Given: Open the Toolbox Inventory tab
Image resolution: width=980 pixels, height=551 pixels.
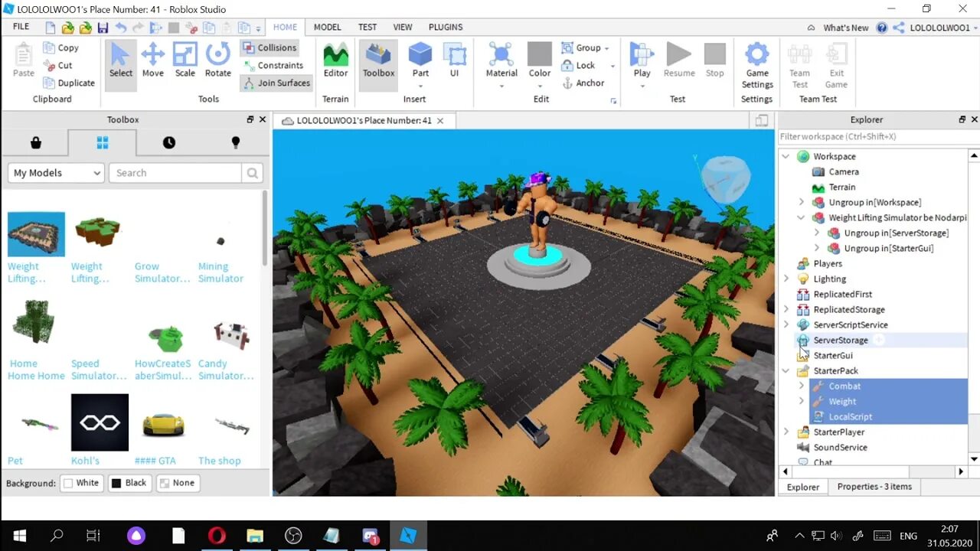Looking at the screenshot, I should tap(102, 142).
